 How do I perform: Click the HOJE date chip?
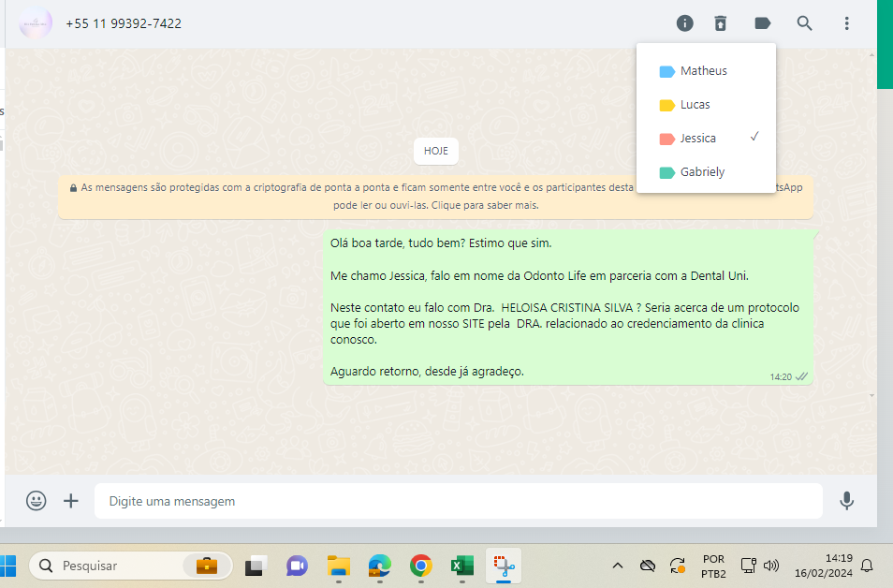click(435, 151)
